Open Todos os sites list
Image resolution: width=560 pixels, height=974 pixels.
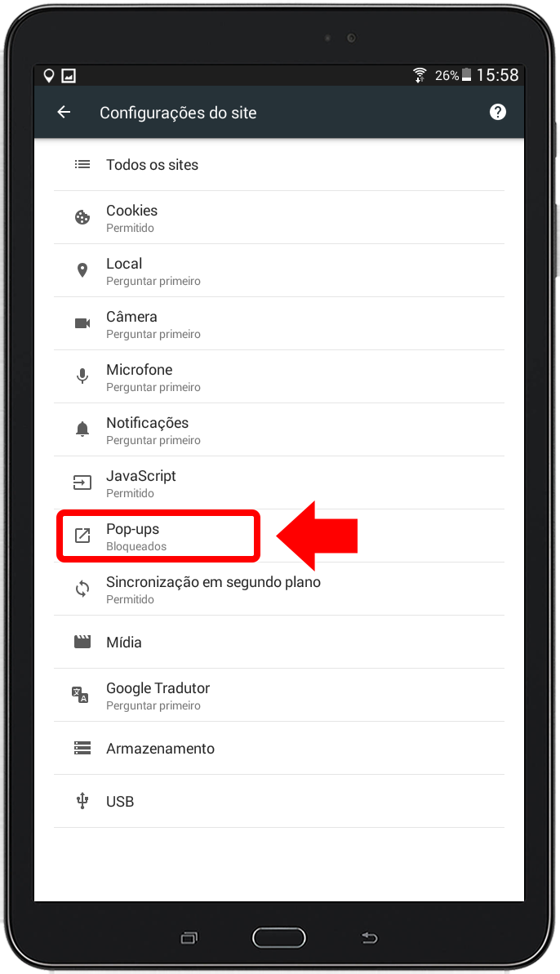tap(278, 165)
